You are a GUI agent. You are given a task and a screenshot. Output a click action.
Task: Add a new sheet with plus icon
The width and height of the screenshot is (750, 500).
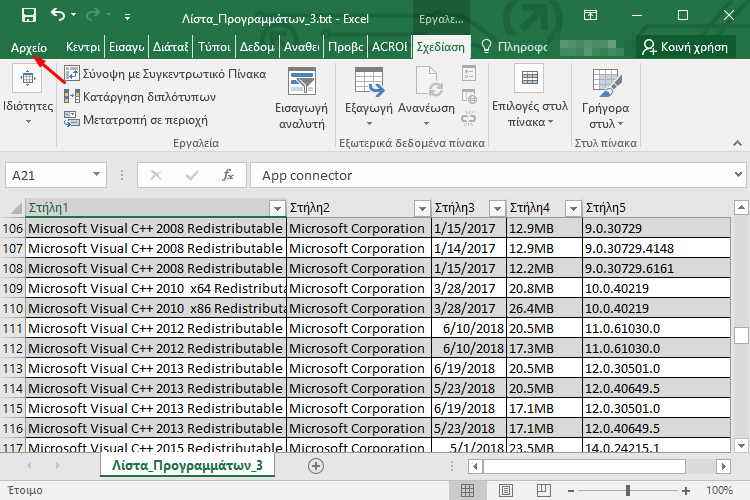[x=316, y=466]
